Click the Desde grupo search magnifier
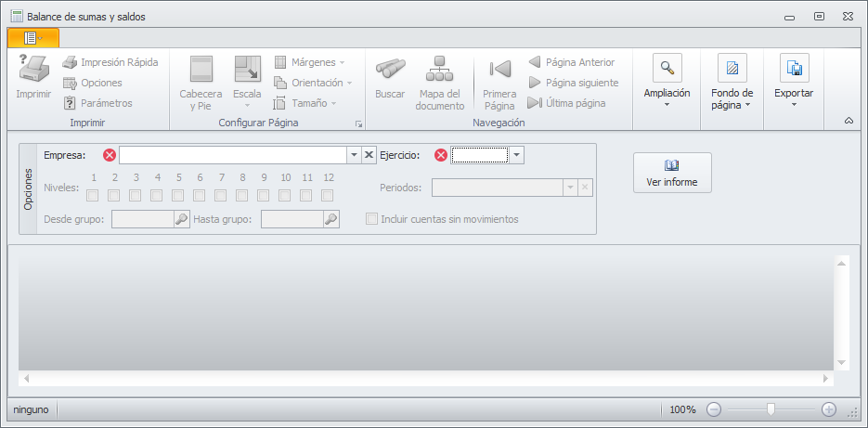The height and width of the screenshot is (428, 868). click(x=182, y=219)
